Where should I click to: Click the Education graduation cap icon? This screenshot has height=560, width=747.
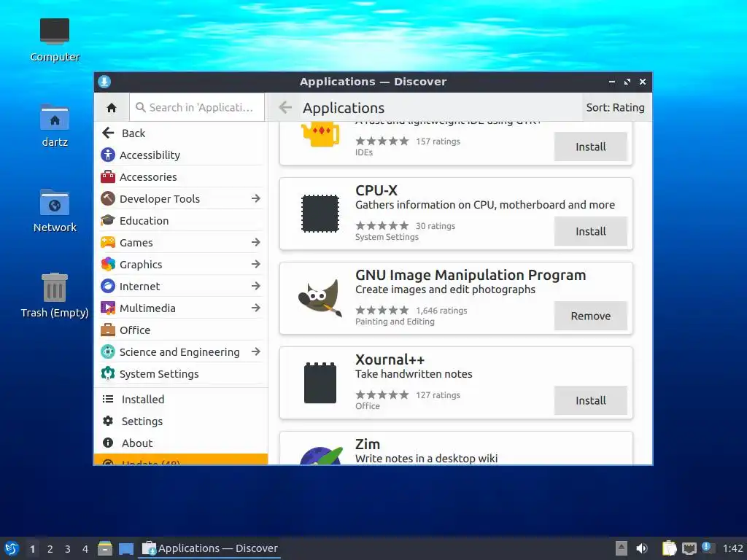click(x=108, y=220)
